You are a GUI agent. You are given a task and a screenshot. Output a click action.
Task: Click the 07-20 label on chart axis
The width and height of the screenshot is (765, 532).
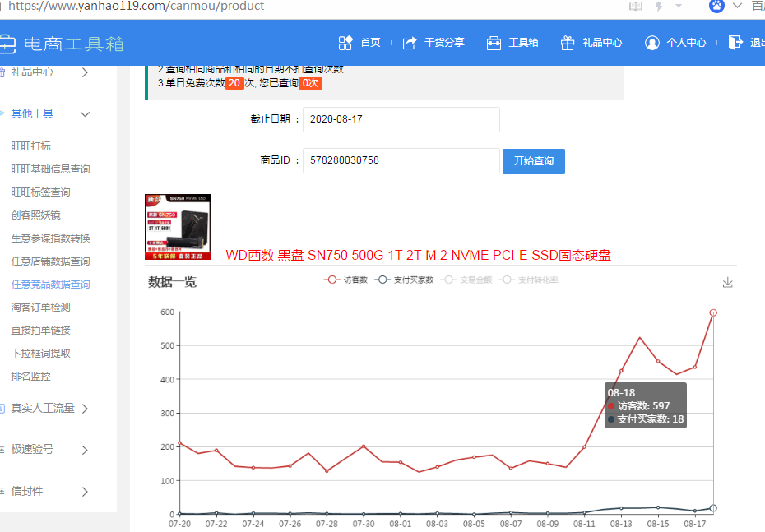[179, 524]
